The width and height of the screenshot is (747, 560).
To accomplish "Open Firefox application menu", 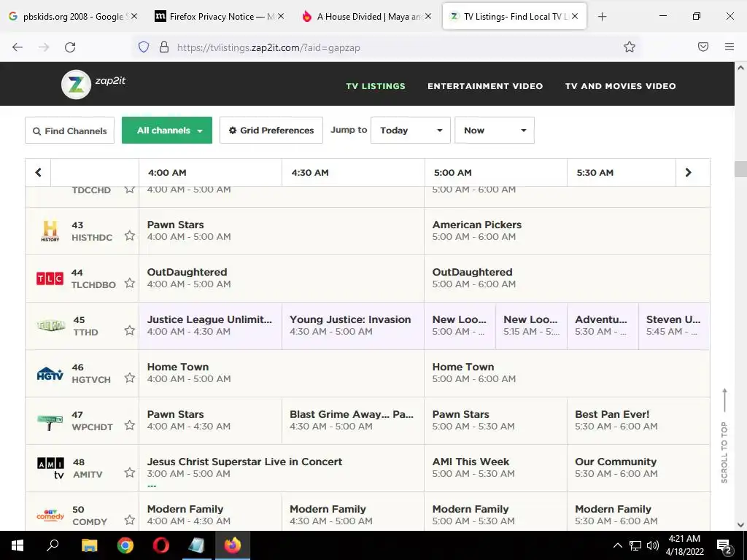I will point(729,47).
